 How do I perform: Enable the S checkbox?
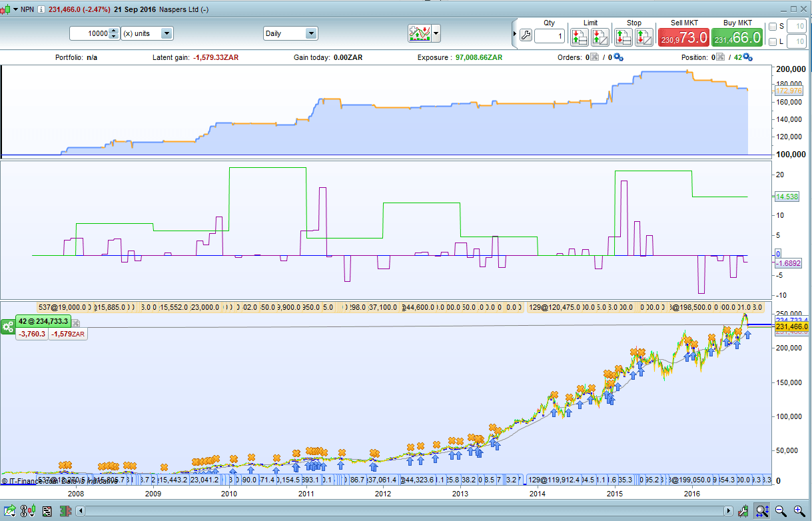point(773,27)
